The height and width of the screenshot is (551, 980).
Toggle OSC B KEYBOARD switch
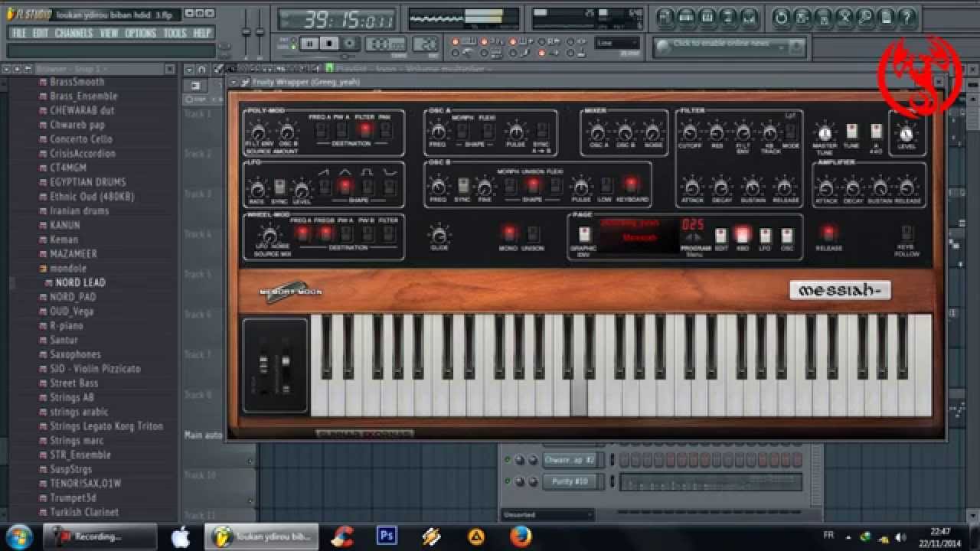click(x=631, y=184)
